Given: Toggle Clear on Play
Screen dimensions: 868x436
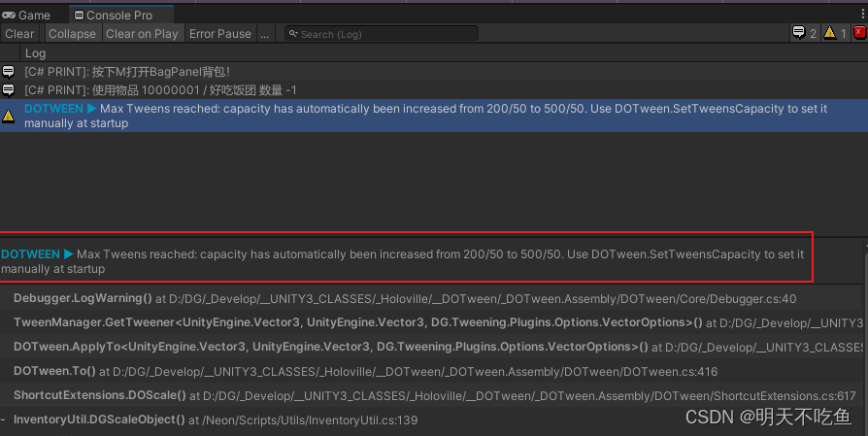Looking at the screenshot, I should [142, 34].
